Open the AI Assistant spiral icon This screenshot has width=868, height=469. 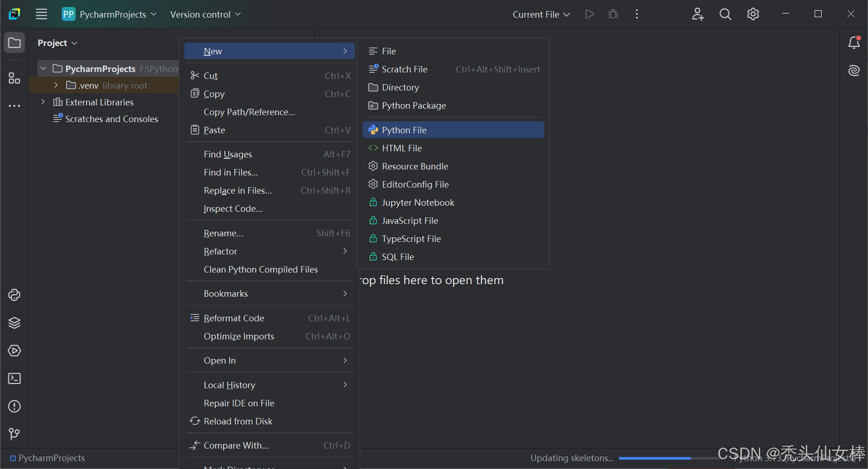pyautogui.click(x=854, y=71)
